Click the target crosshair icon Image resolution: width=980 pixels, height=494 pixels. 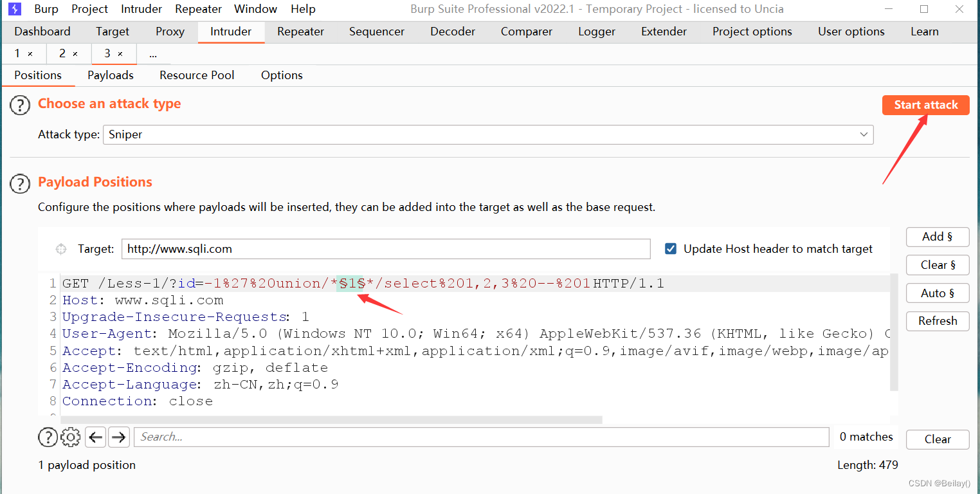click(61, 249)
